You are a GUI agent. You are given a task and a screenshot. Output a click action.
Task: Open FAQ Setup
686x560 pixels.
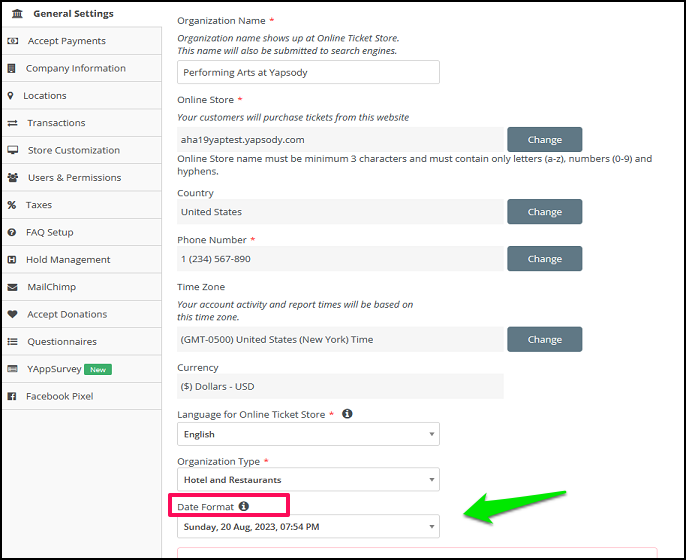point(82,232)
